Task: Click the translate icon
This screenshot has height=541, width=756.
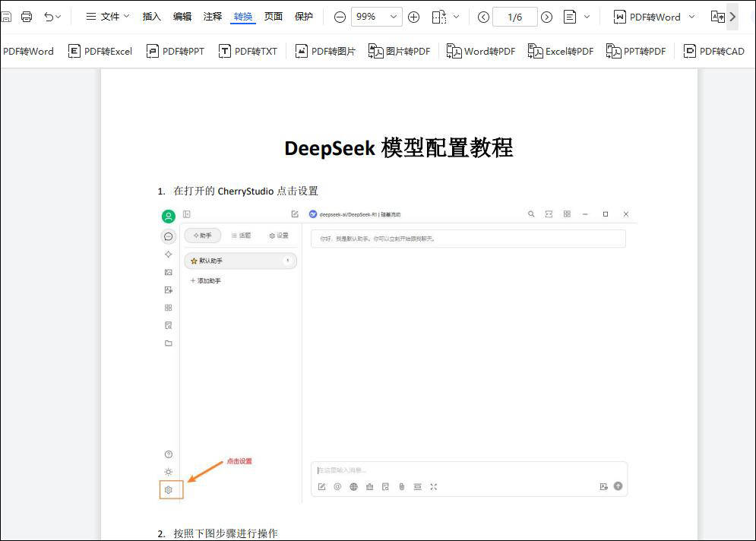Action: pos(718,17)
